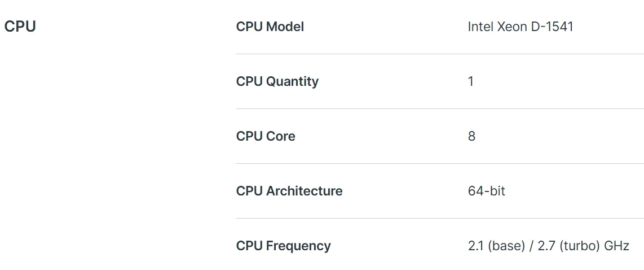
Task: Click the D-1541 model number
Action: click(552, 27)
